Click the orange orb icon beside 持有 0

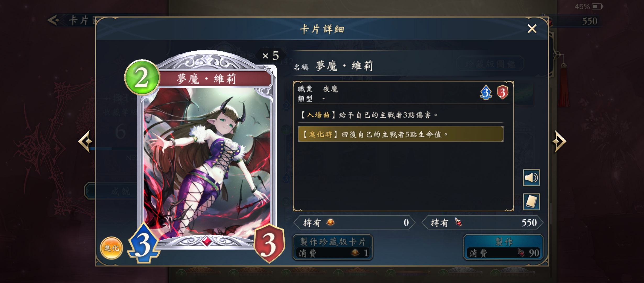[331, 222]
